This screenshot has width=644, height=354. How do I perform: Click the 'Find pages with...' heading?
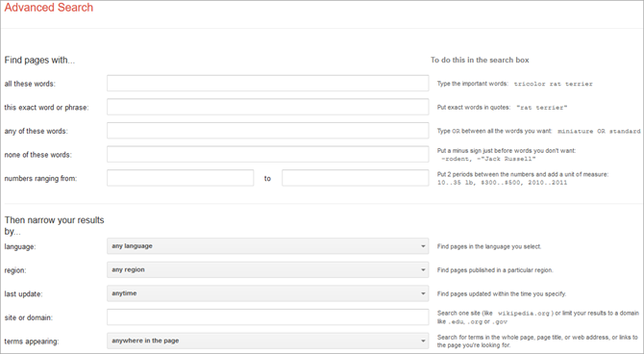tap(39, 60)
